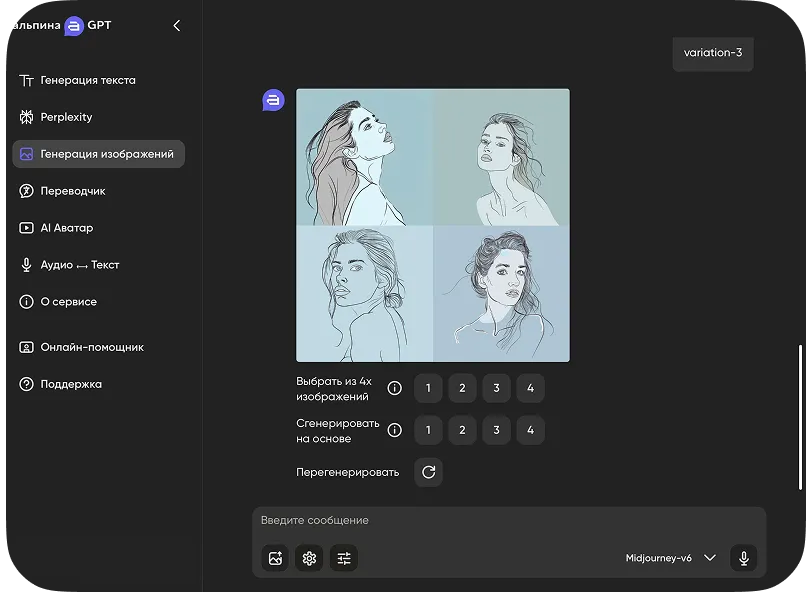Activate the microphone voice input button
This screenshot has height=592, width=812.
743,558
